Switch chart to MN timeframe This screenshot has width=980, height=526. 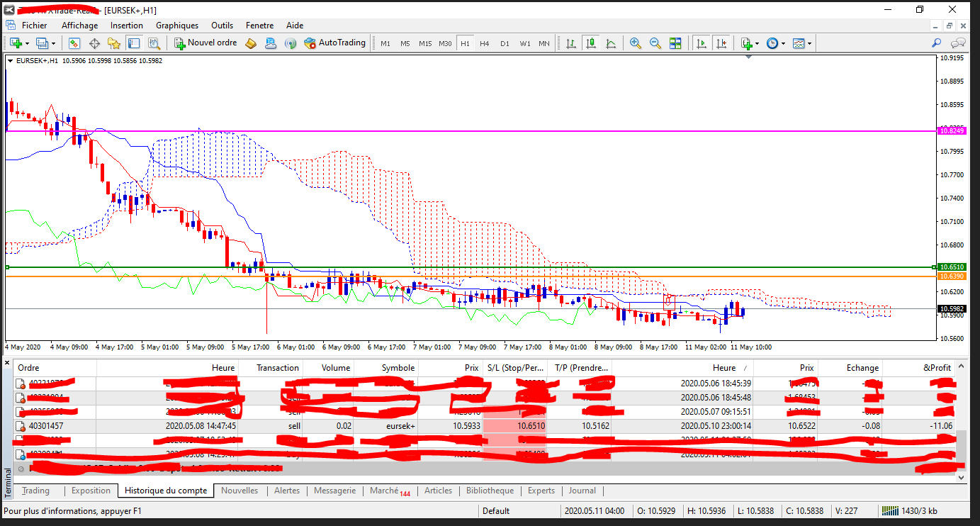544,43
